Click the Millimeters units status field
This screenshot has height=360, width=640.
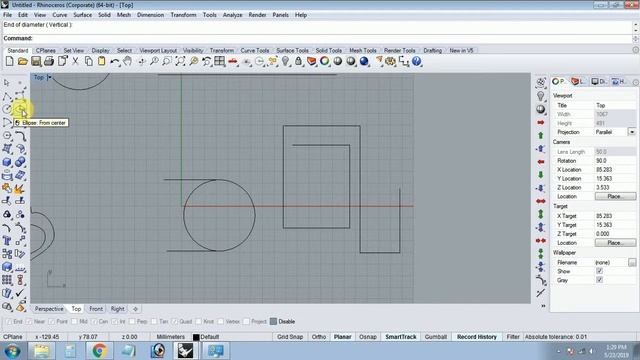pos(171,337)
